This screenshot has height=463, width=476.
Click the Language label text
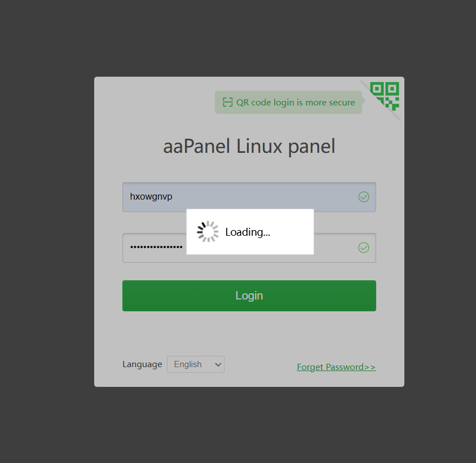pyautogui.click(x=142, y=364)
